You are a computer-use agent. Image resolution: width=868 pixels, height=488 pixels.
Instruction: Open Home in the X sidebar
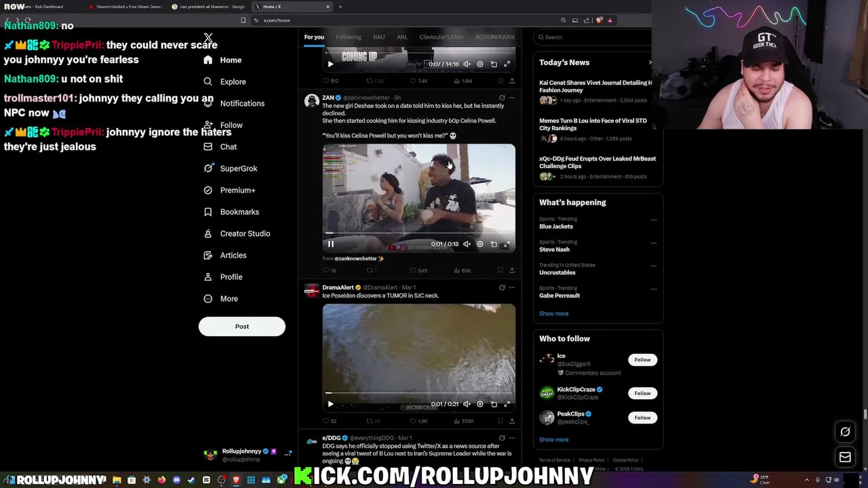coord(222,60)
